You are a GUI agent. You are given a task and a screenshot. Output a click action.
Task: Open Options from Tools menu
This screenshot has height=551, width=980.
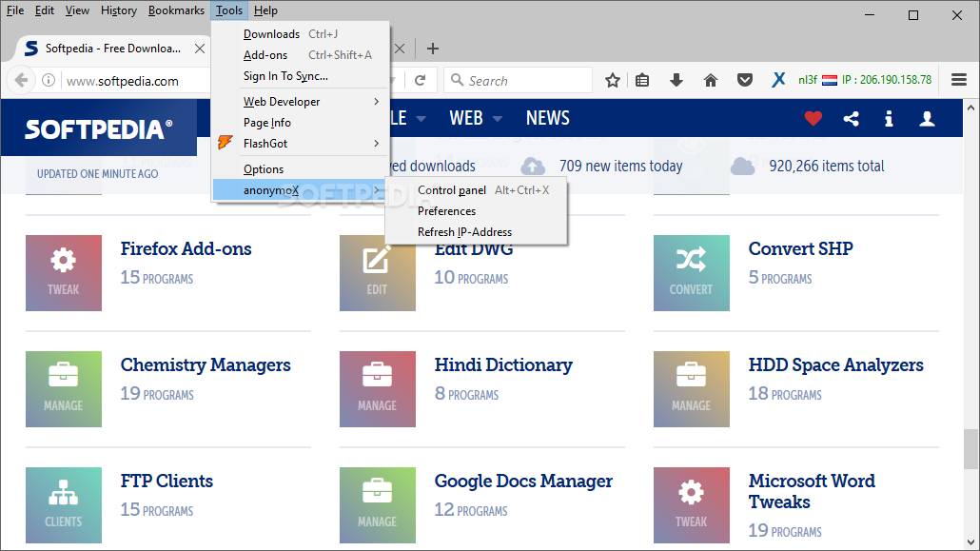[300, 168]
